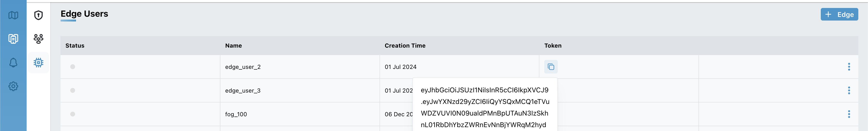
Task: Click status dot for fog_100
Action: click(x=72, y=114)
